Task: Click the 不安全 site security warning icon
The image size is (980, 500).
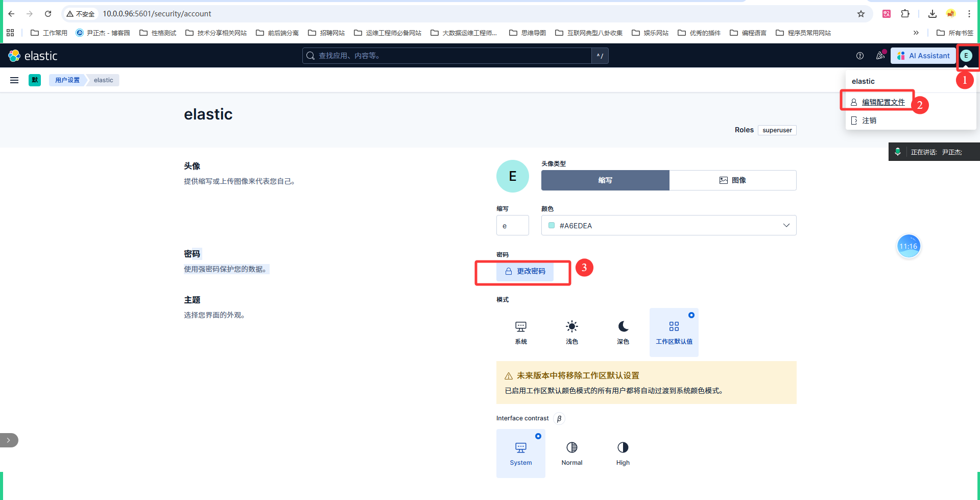Action: 81,14
